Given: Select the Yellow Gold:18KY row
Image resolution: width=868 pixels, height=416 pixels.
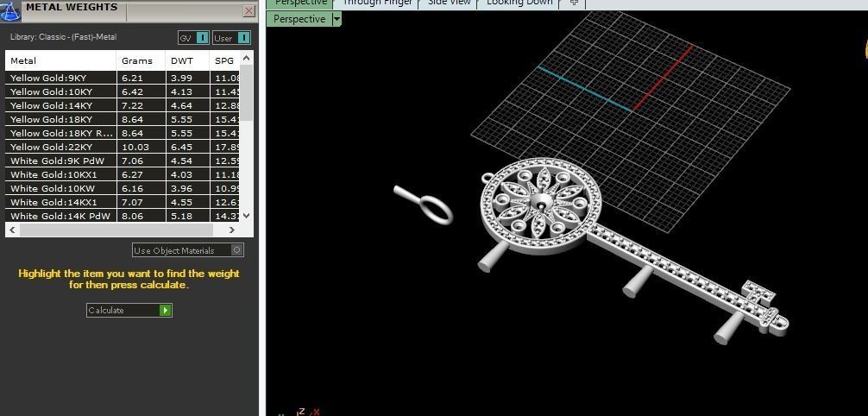Looking at the screenshot, I should (123, 120).
